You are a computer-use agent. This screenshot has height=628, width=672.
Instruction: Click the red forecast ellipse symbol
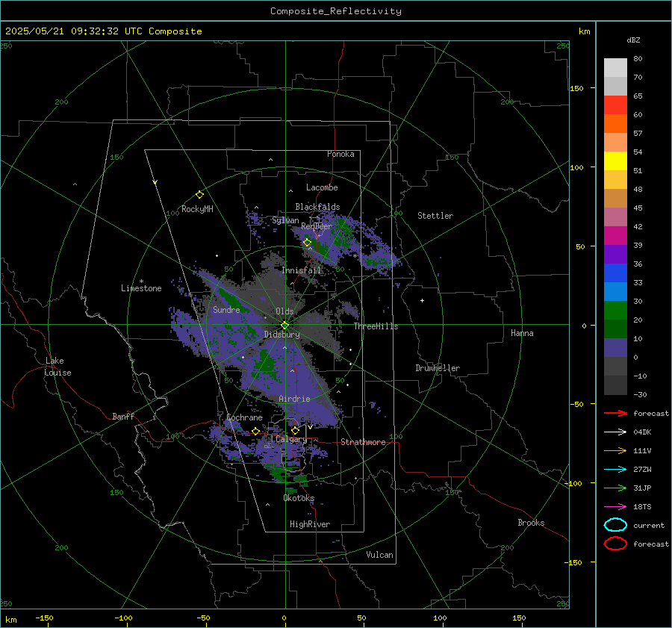point(615,544)
